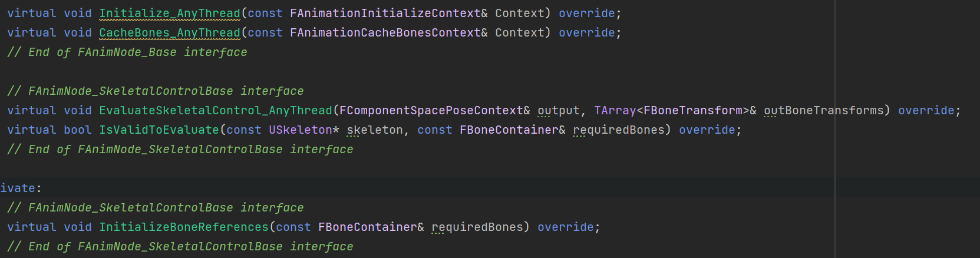The height and width of the screenshot is (258, 980).
Task: Click the CacheBones_AnyThread function name
Action: coord(170,32)
